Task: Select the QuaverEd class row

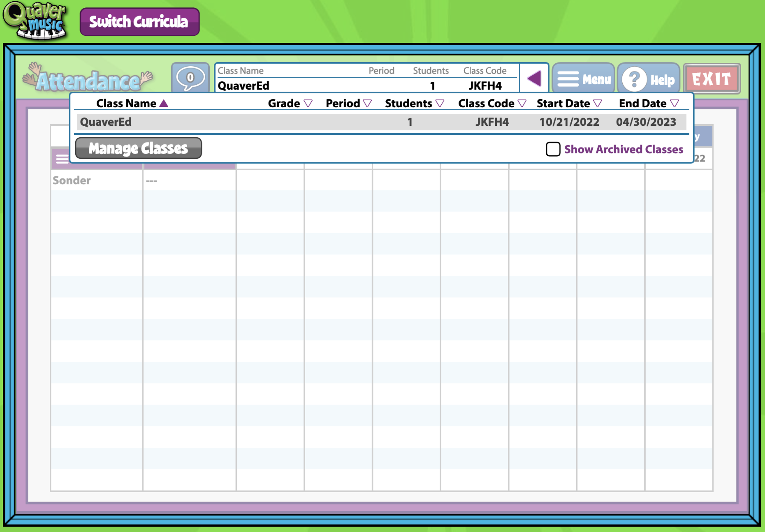Action: coord(381,122)
